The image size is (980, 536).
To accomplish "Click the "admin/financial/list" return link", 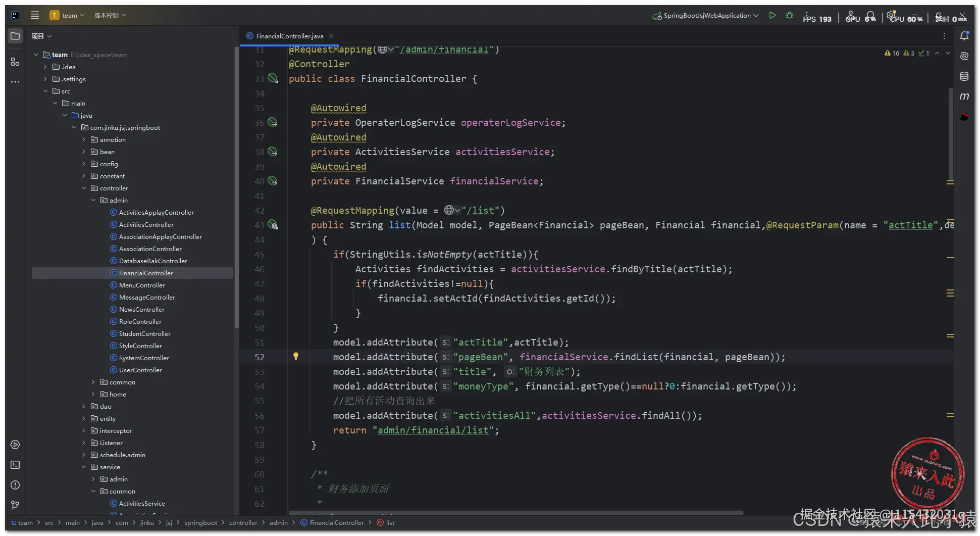I will [x=433, y=430].
